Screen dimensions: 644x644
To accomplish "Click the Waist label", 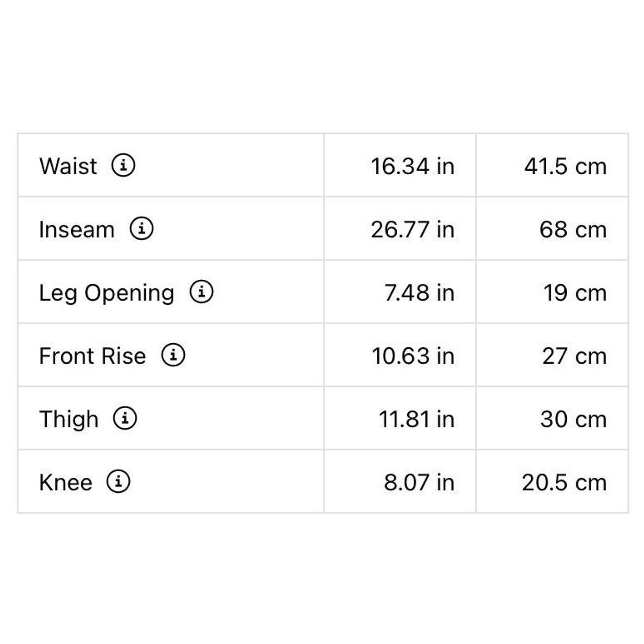I will 68,166.
